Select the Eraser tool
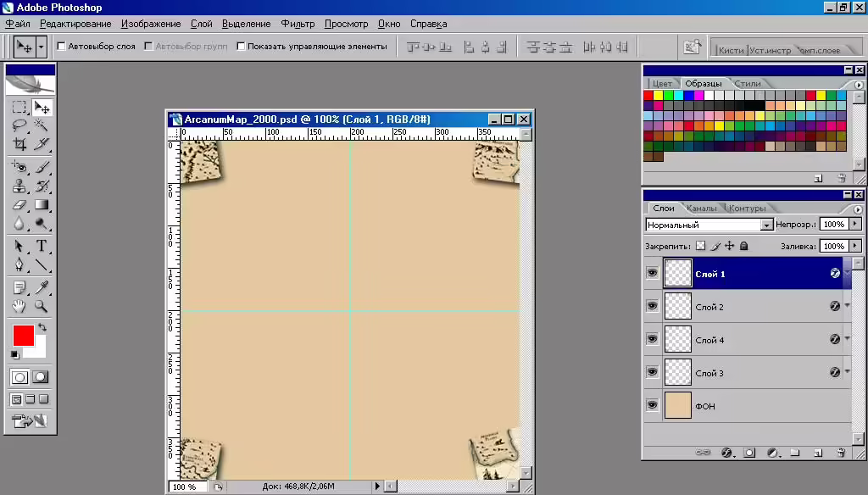The height and width of the screenshot is (495, 868). (19, 205)
